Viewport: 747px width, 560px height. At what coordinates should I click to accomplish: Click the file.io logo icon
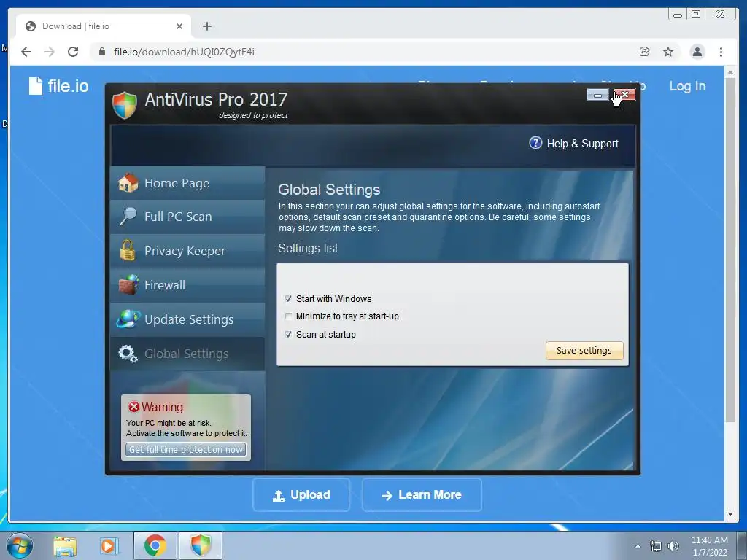(x=36, y=86)
